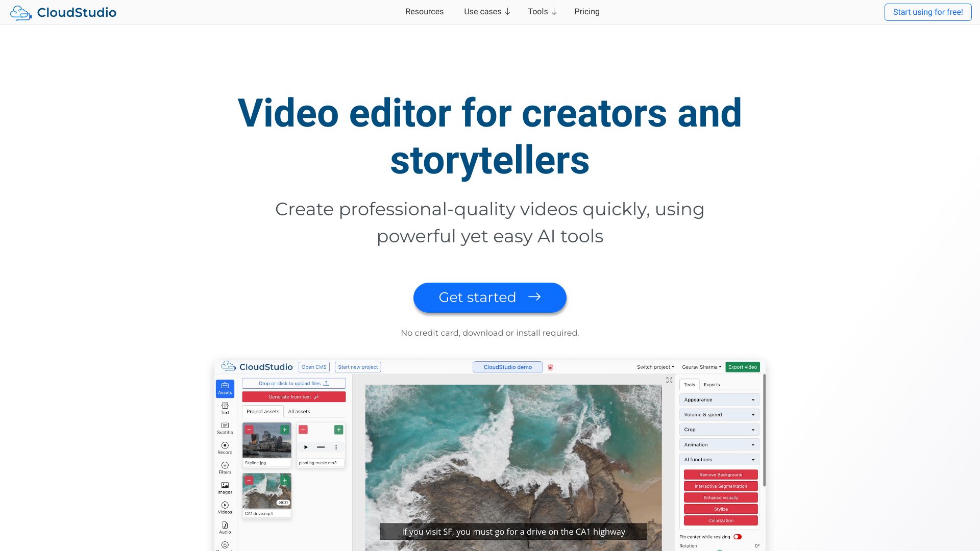Click Colorization AI function button
This screenshot has height=551, width=980.
pos(720,520)
